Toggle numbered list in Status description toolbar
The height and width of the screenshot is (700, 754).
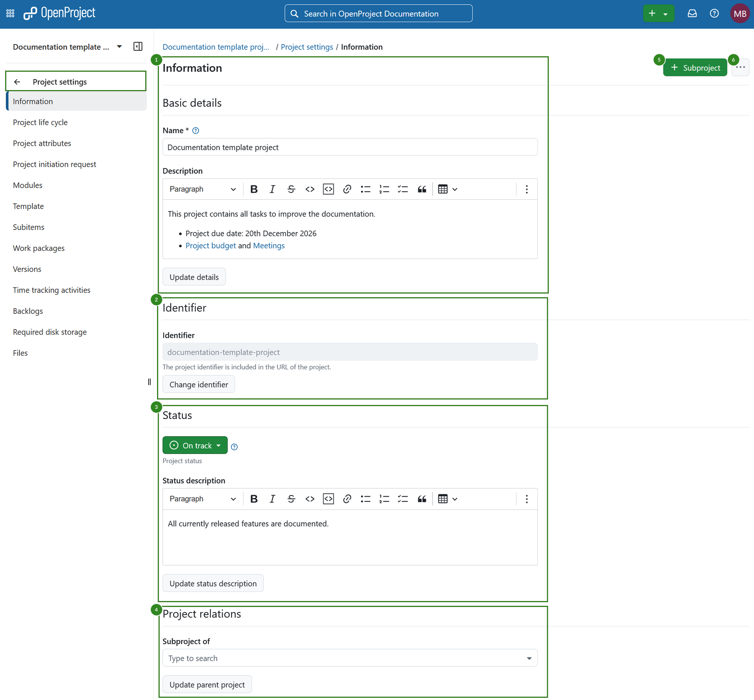(384, 499)
